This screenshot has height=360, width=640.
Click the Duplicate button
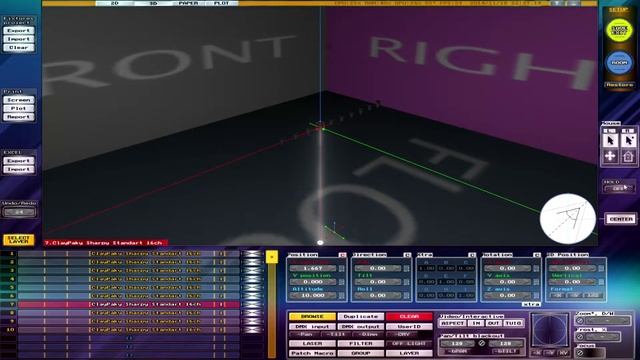point(361,317)
